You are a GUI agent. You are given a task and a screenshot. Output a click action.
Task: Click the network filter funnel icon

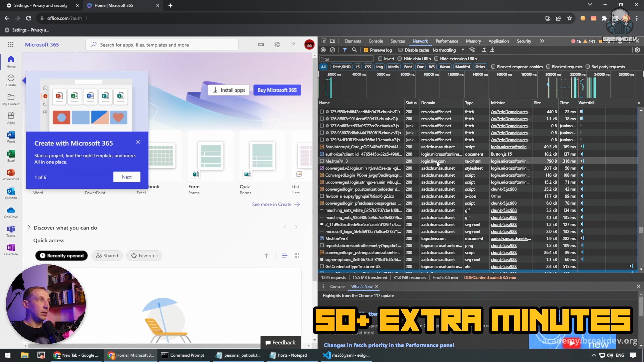[345, 50]
